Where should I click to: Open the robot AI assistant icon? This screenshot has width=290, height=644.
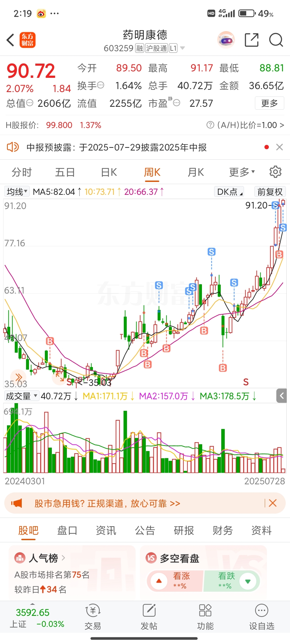pyautogui.click(x=226, y=40)
